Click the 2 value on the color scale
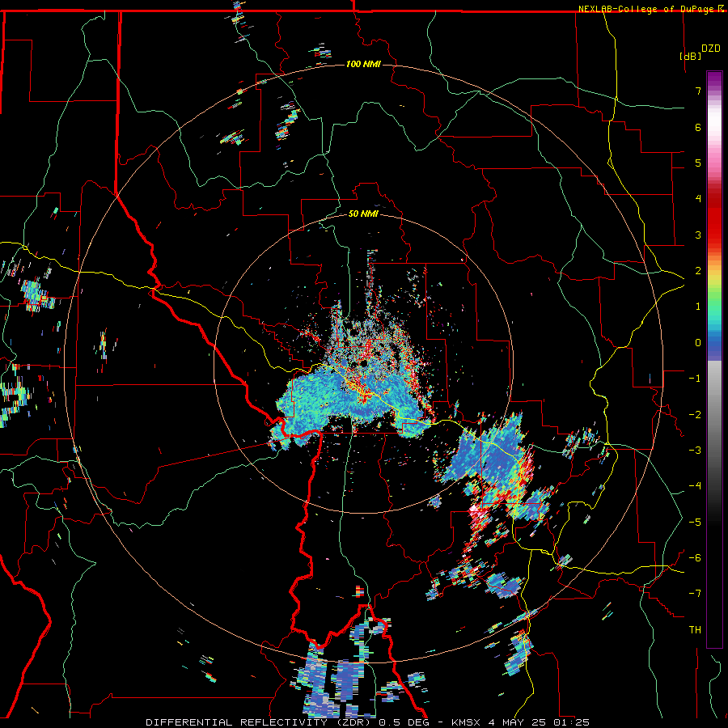Screen dimensions: 728x728 [698, 271]
